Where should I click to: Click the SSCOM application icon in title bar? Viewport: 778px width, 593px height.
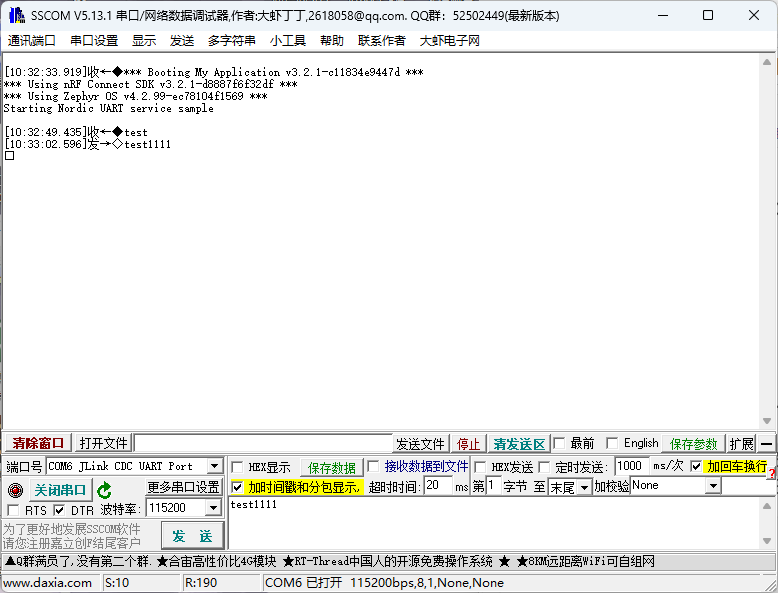pos(17,15)
